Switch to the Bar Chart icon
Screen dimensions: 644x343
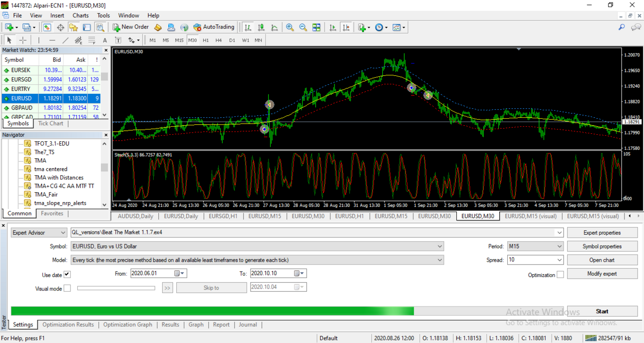248,27
